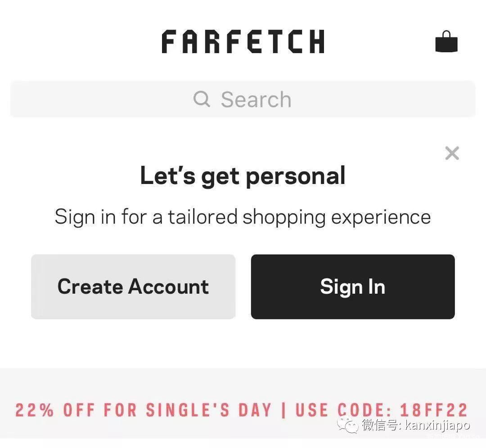Click the "Search" placeholder text
Screen dimensions: 486x448
tap(256, 99)
